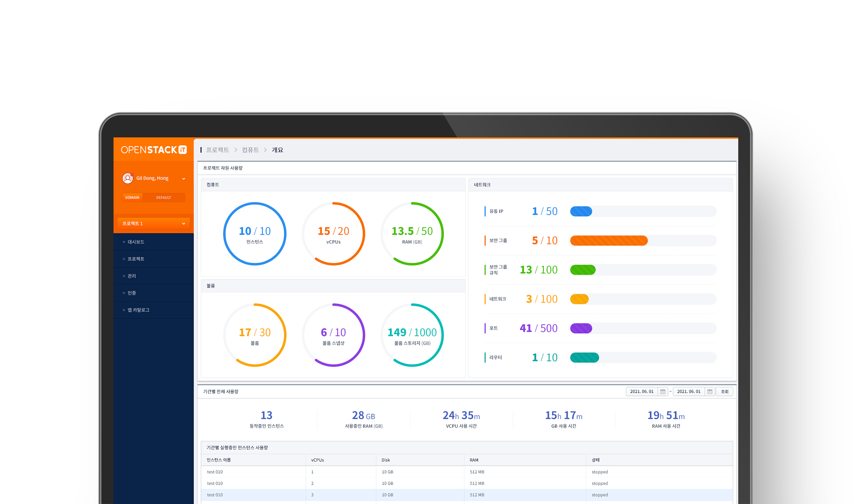Click the plus icon beside 프로젝트 menu

pos(124,259)
